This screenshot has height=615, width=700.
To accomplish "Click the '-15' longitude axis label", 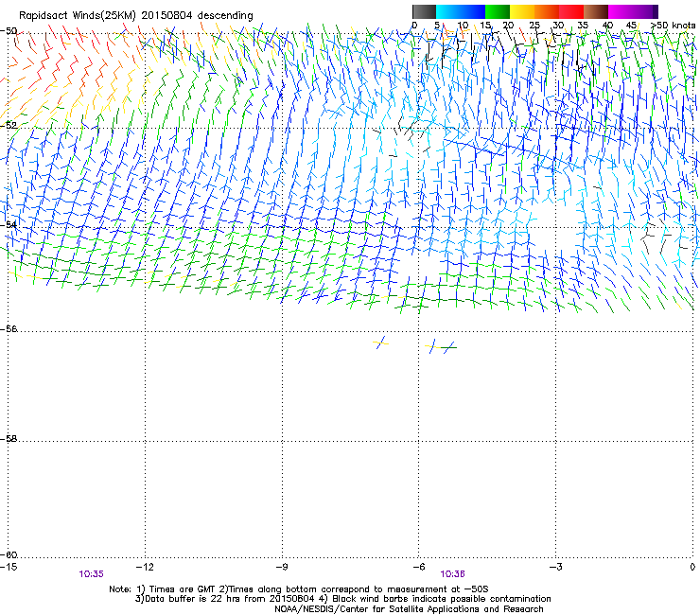I will pyautogui.click(x=9, y=567).
